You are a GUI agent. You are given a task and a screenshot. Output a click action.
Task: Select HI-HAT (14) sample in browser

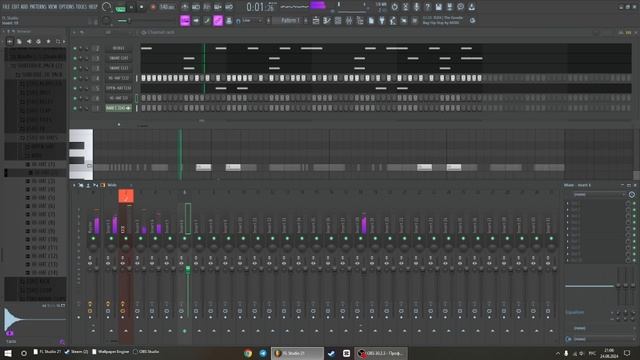coord(44,273)
